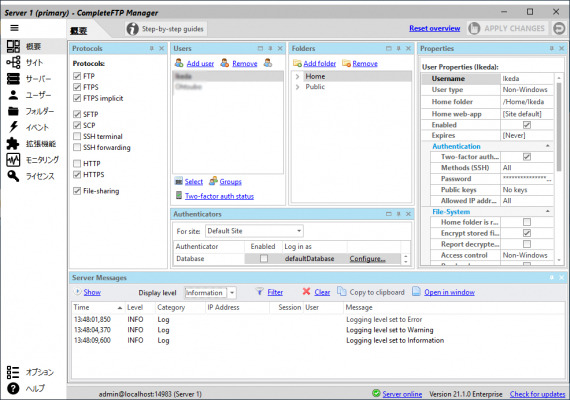Toggle the FTPS protocol checkbox
The height and width of the screenshot is (400, 570).
tap(77, 87)
